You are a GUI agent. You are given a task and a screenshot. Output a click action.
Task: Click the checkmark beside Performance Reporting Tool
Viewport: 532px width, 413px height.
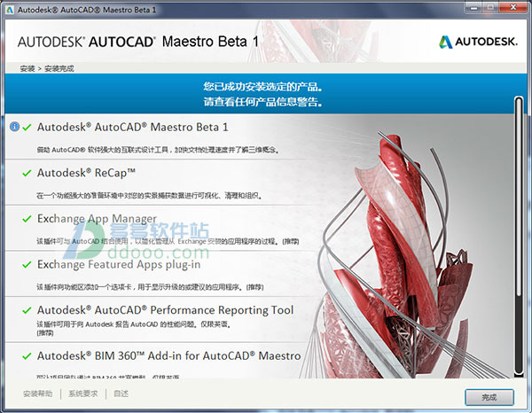[27, 311]
